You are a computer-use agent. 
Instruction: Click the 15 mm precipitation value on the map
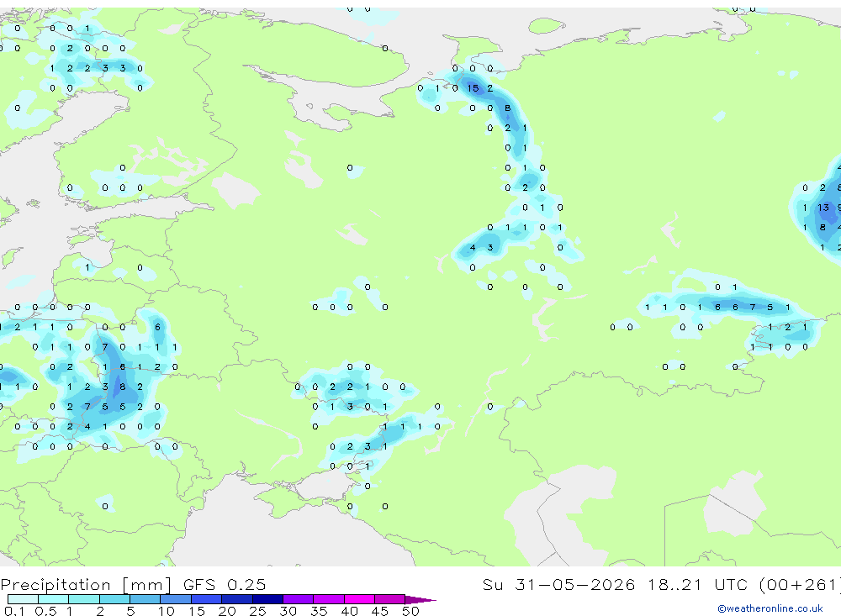coord(473,88)
